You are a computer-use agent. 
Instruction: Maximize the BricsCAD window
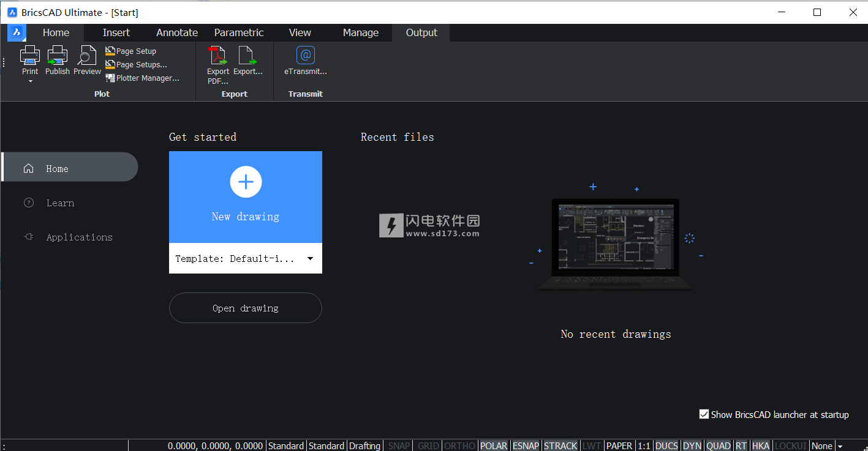[x=817, y=12]
